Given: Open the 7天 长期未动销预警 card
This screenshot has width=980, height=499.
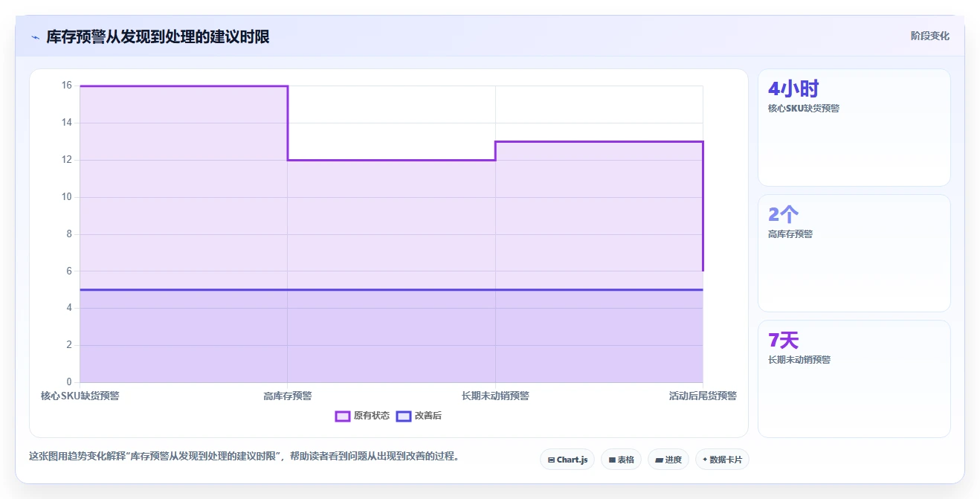Looking at the screenshot, I should click(x=854, y=379).
